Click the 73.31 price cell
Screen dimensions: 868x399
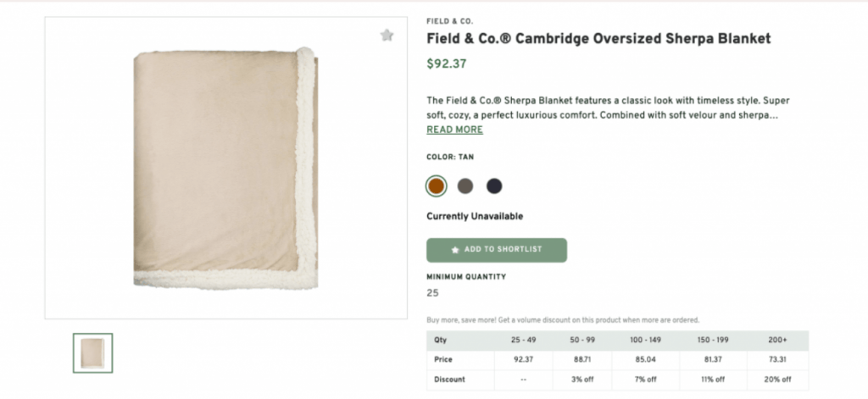pos(779,359)
